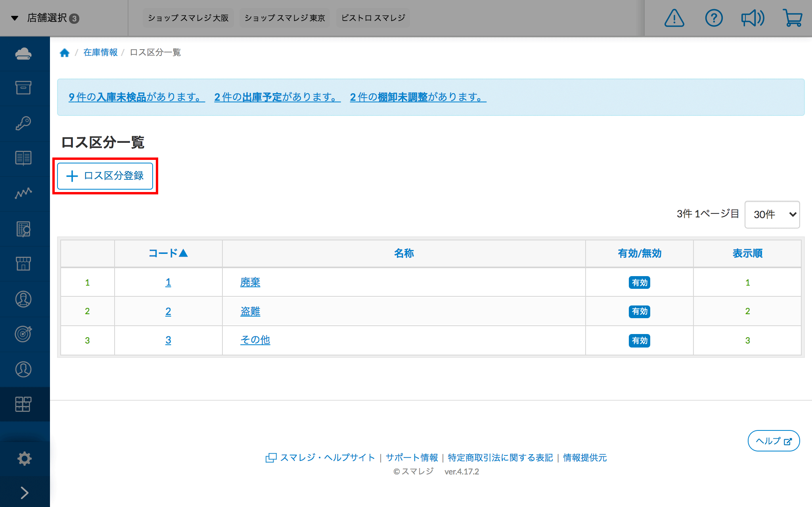812x507 pixels.
Task: Expand sidebar with bottom chevron arrow
Action: tap(24, 492)
